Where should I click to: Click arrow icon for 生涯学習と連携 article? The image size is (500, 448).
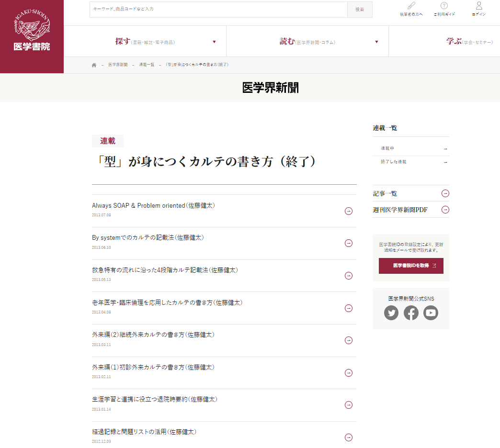tap(349, 405)
